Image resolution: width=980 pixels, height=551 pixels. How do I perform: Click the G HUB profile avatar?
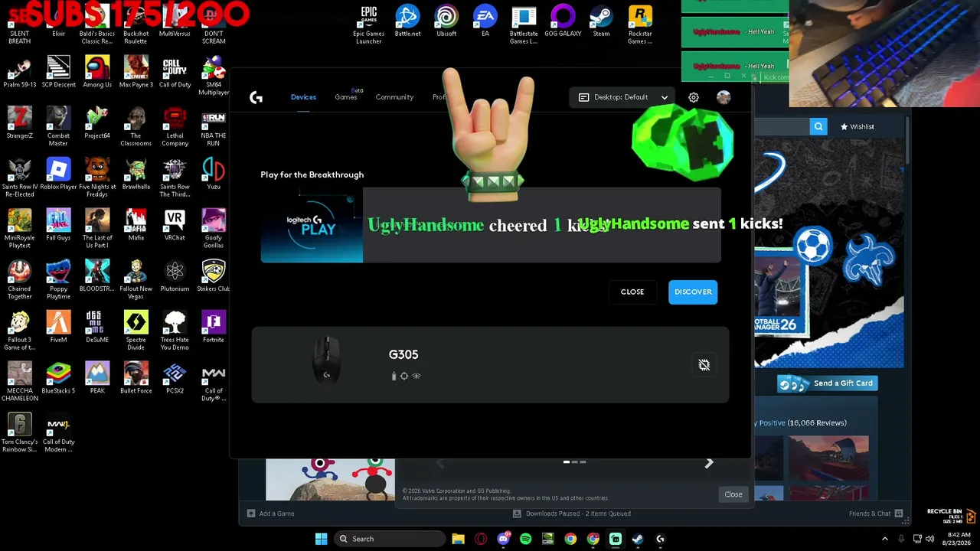click(x=724, y=97)
